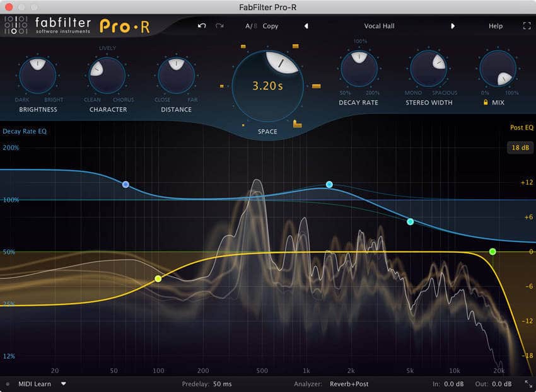Expand the MIDI Learn dropdown arrow
536x392 pixels.
click(63, 383)
